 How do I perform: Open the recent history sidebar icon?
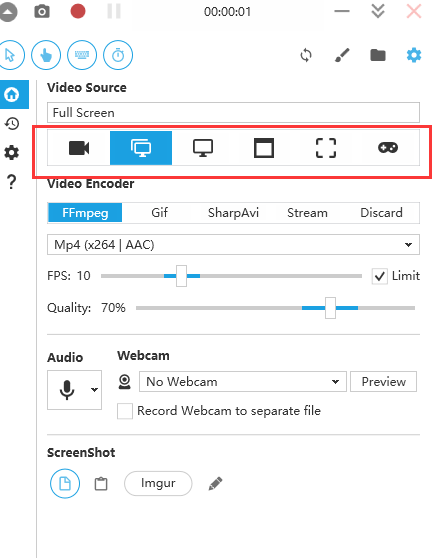(12, 124)
